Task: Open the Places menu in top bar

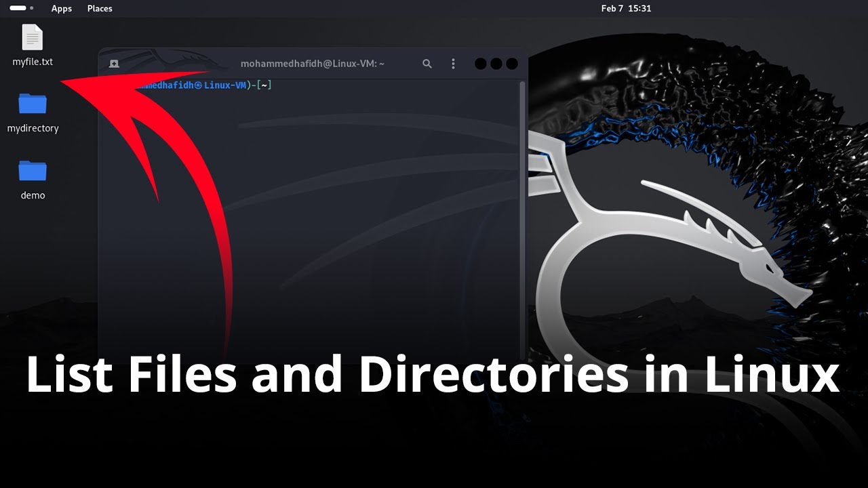Action: tap(100, 8)
